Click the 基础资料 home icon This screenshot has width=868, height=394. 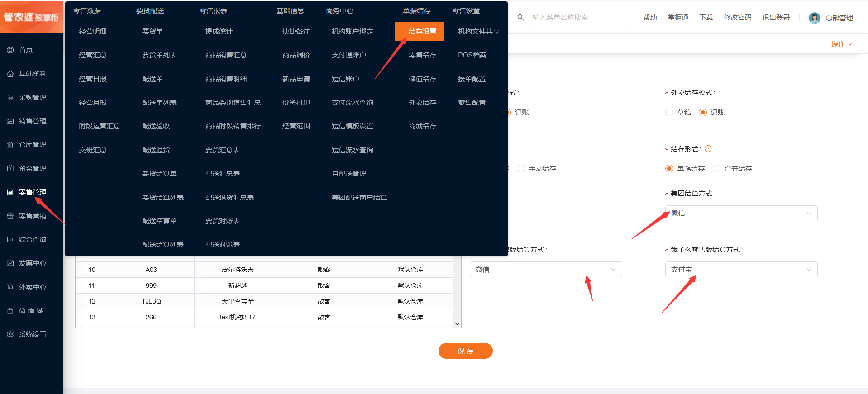10,74
